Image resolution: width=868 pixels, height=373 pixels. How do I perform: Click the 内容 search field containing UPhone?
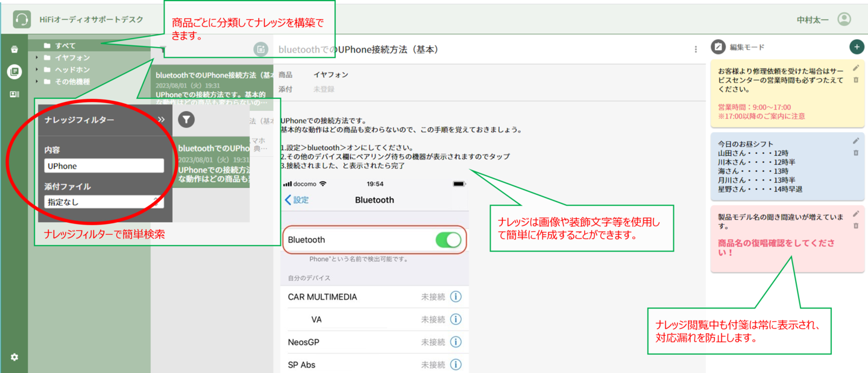point(104,166)
